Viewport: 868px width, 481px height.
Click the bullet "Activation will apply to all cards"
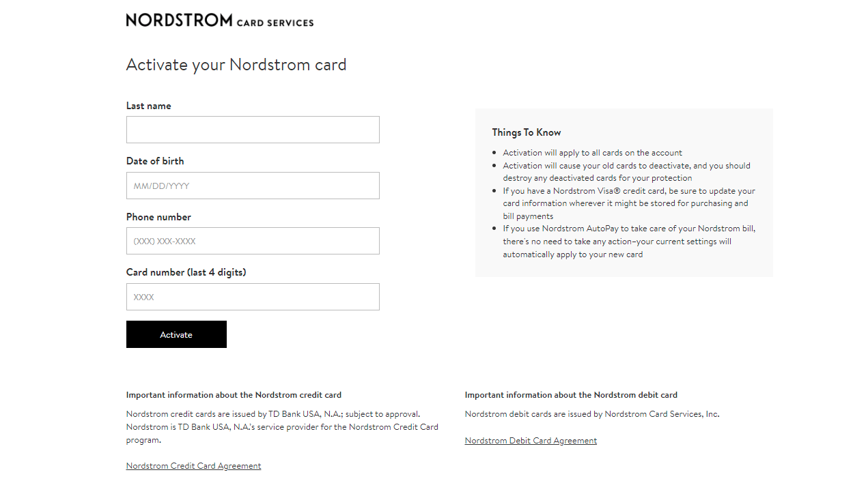pyautogui.click(x=592, y=153)
